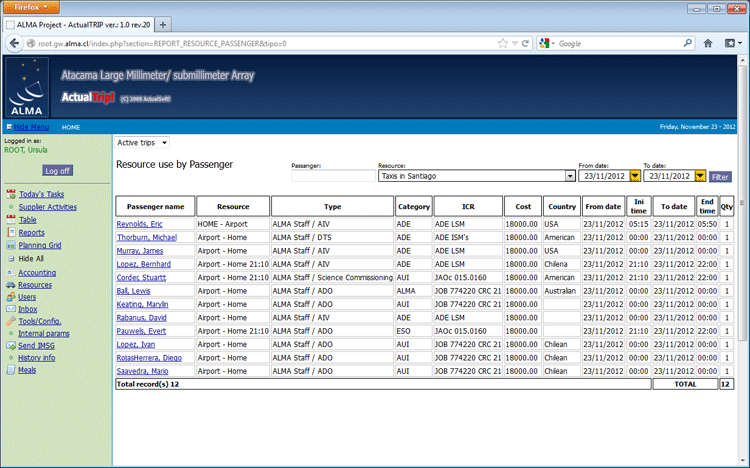Viewport: 750px width, 468px height.
Task: Click the Inbox envelope icon
Action: [10, 309]
